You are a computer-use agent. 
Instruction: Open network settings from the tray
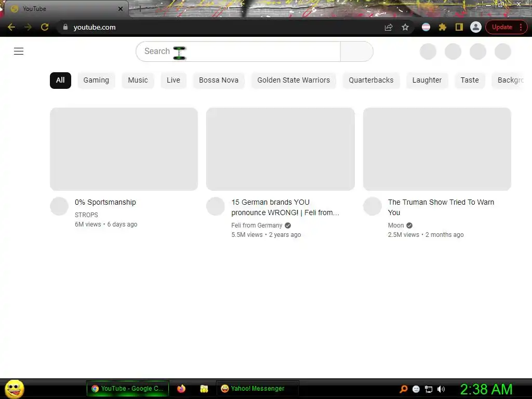click(x=429, y=389)
